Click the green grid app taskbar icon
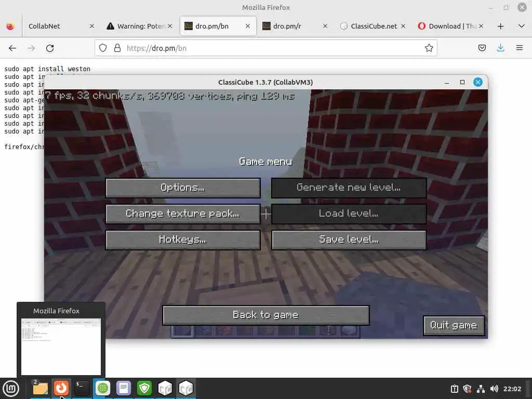The width and height of the screenshot is (532, 399). coord(103,389)
